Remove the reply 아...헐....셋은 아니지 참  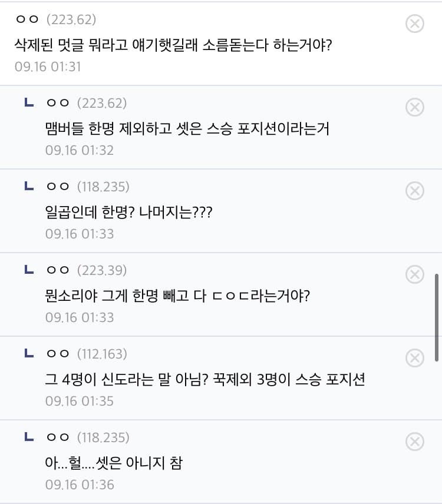pyautogui.click(x=415, y=442)
